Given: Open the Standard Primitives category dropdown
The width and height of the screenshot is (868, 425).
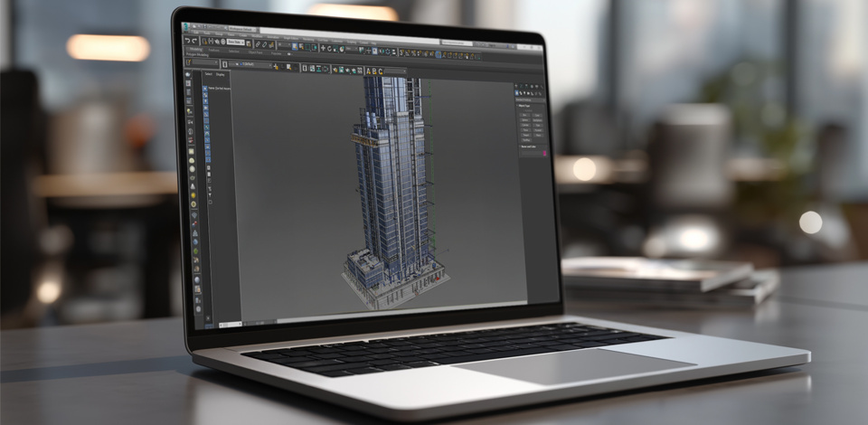Looking at the screenshot, I should pos(531,100).
